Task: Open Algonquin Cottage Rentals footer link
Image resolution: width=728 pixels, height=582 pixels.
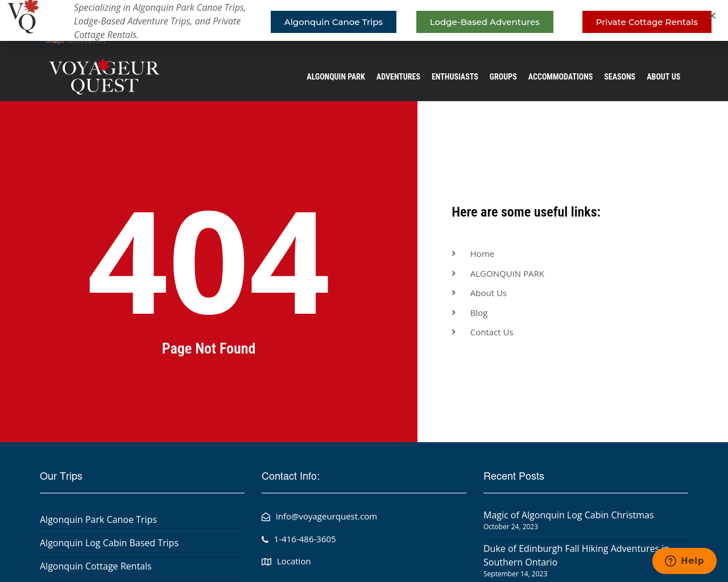Action: click(96, 566)
